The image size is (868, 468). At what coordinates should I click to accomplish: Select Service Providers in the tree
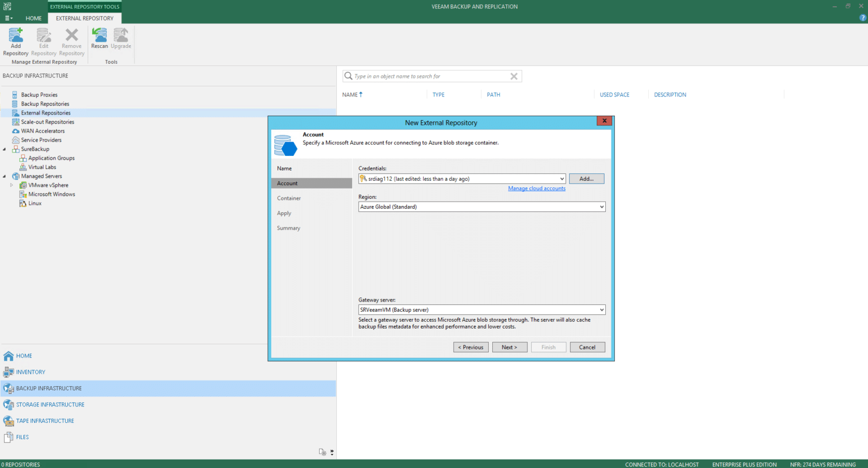click(41, 140)
